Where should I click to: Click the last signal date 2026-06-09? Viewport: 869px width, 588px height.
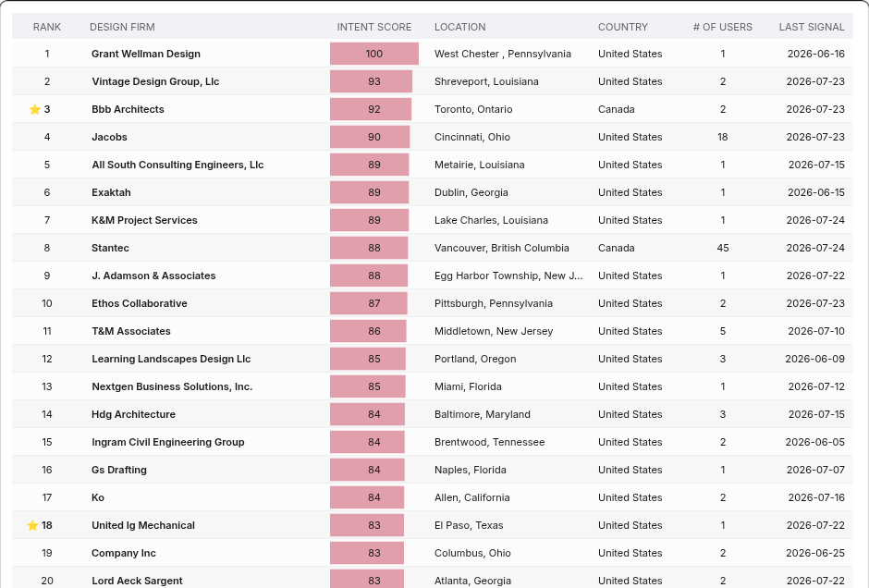(815, 359)
